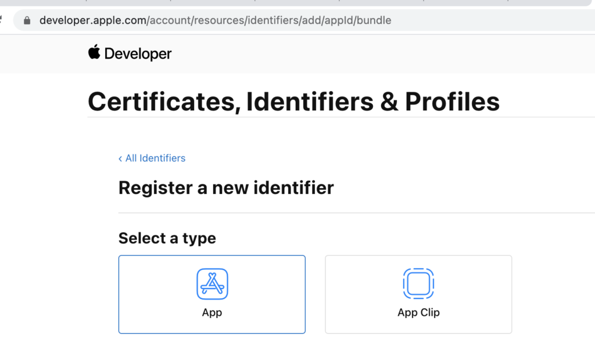Select the App Clip identifier type card
Image resolution: width=595 pixels, height=364 pixels.
[x=418, y=294]
